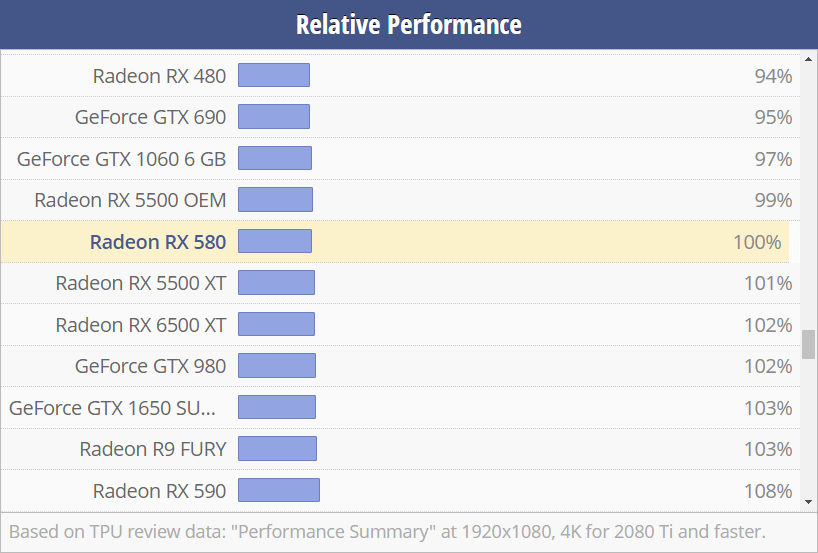Viewport: 818px width, 553px height.
Task: Select Radeon R9 FURY
Action: 153,449
